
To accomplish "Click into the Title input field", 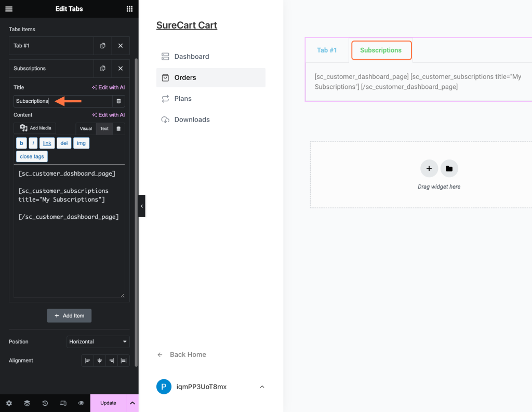I will pos(62,101).
